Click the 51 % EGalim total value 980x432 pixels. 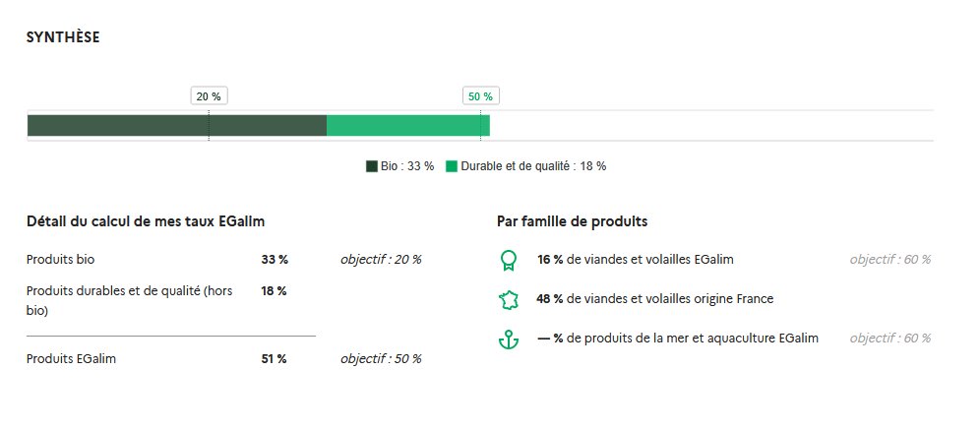point(274,359)
